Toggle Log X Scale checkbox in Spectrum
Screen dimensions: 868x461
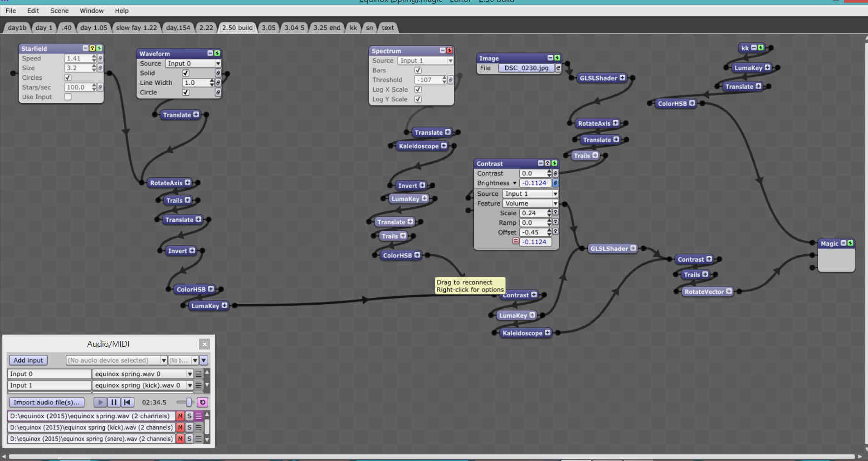[418, 89]
